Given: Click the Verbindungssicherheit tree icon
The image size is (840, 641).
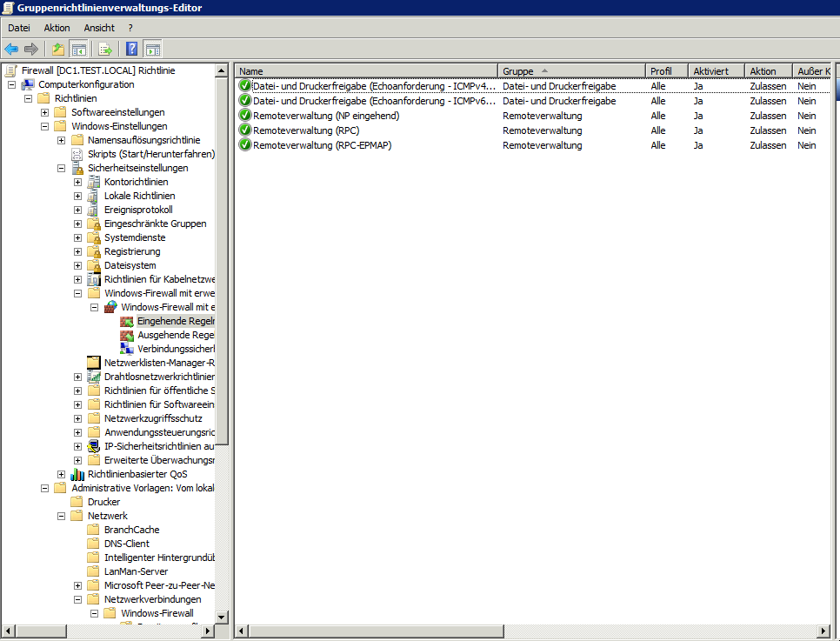Looking at the screenshot, I should (127, 349).
